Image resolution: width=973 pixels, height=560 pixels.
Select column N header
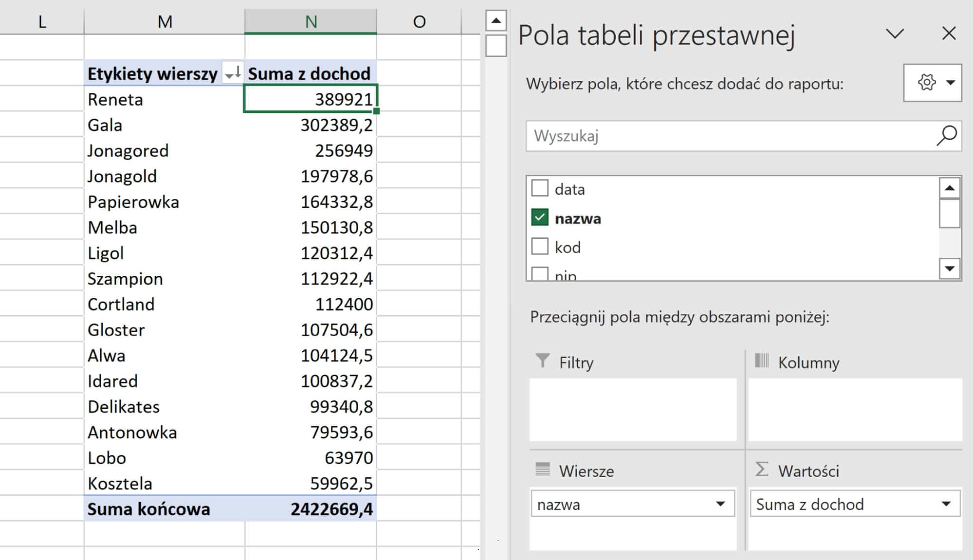click(x=311, y=22)
